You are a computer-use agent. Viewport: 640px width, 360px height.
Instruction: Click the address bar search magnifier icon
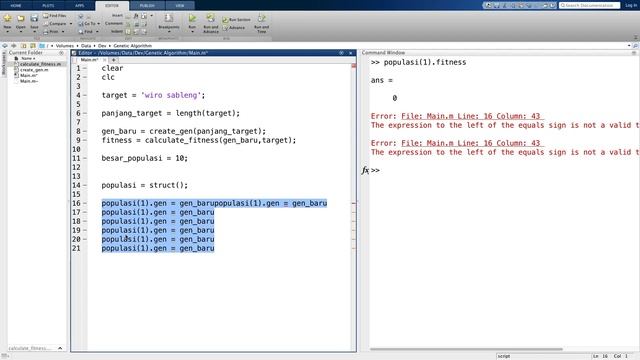[x=635, y=46]
